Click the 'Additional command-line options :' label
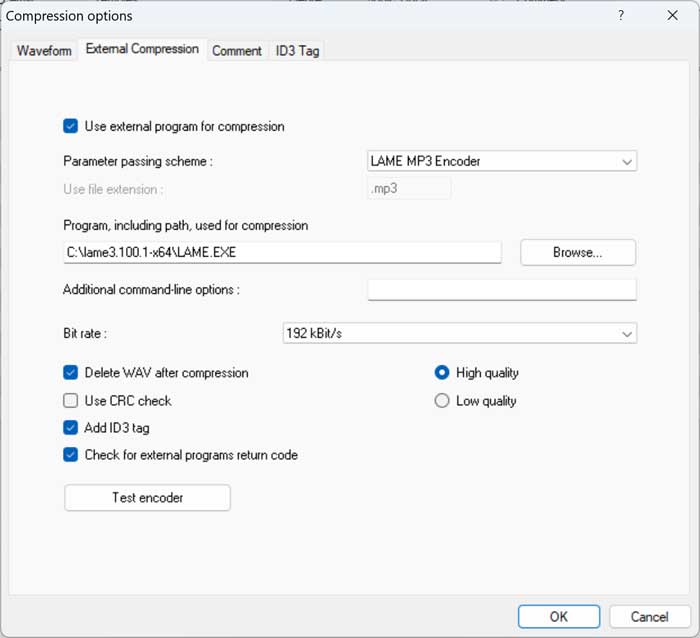The image size is (700, 638). [151, 290]
